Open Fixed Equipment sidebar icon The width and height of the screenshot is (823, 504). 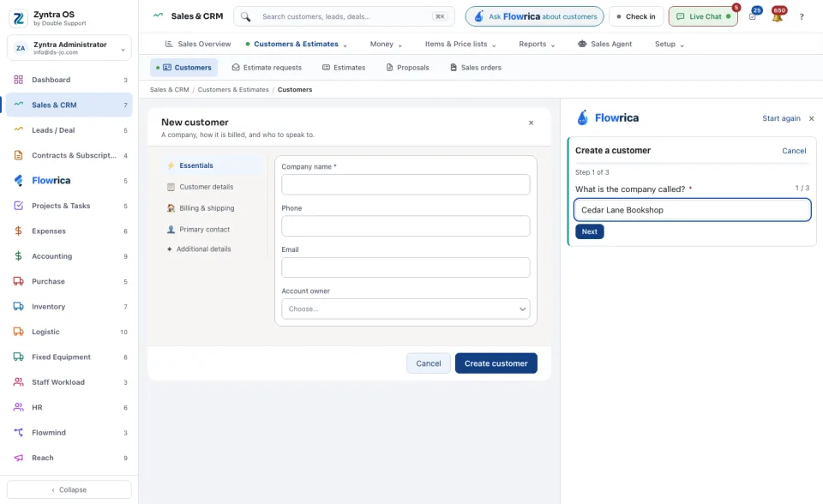pyautogui.click(x=18, y=357)
